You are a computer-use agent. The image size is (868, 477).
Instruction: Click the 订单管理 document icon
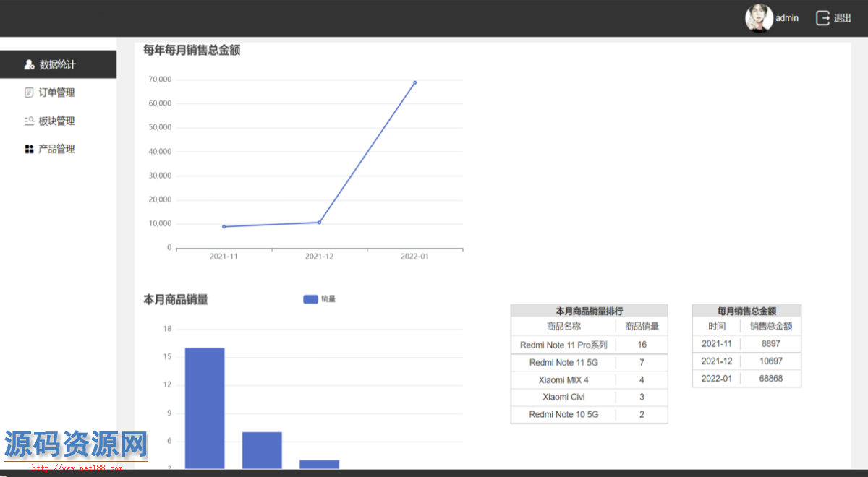pyautogui.click(x=29, y=93)
